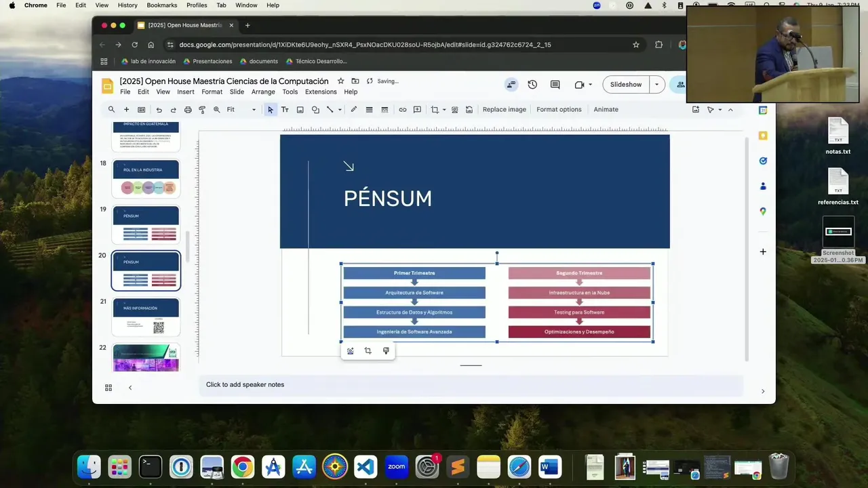This screenshot has width=868, height=488.
Task: Click the crop icon below selected image
Action: [x=368, y=351]
